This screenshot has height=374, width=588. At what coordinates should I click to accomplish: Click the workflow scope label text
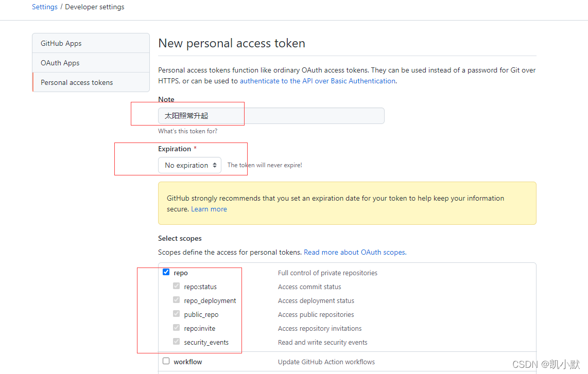[188, 362]
